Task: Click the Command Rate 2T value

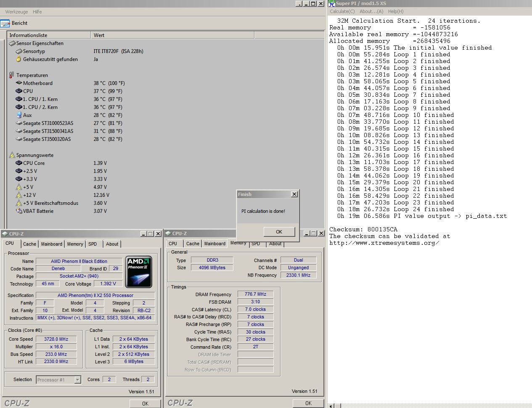Action: point(256,347)
